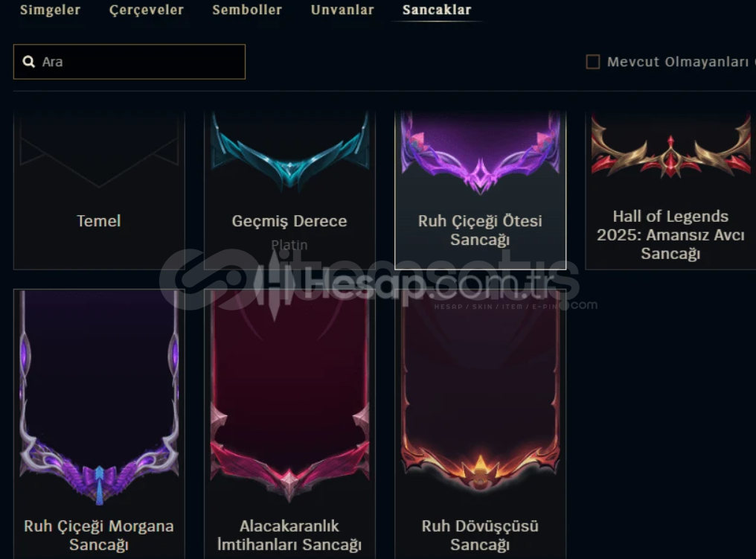Click the Ruh Dövüşçüsü Sancağı caption
The image size is (756, 559).
(x=480, y=535)
